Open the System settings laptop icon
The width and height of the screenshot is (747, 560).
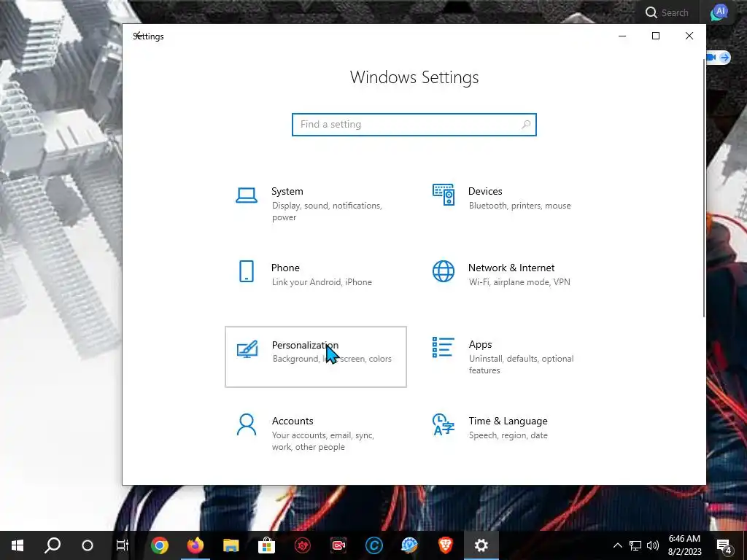[x=247, y=195]
